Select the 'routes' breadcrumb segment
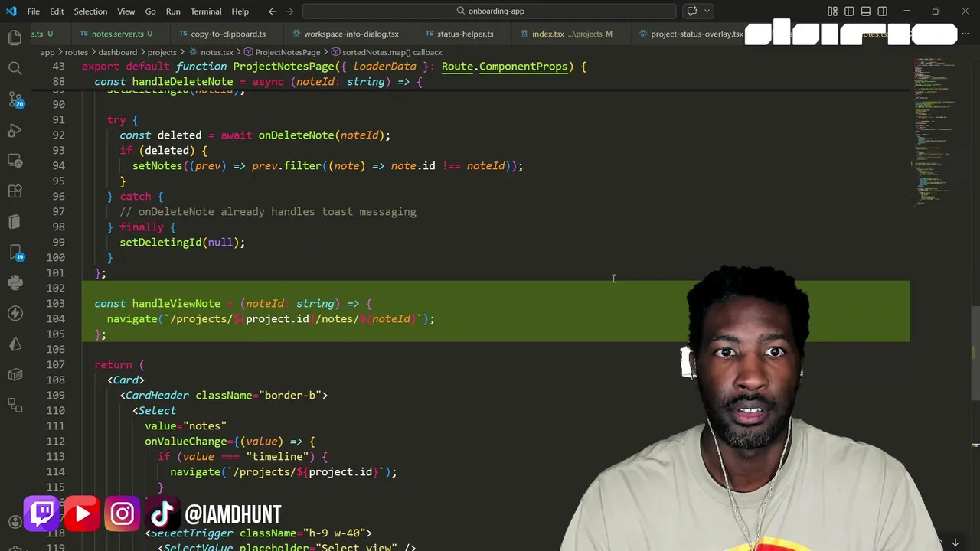980x551 pixels. pyautogui.click(x=77, y=52)
